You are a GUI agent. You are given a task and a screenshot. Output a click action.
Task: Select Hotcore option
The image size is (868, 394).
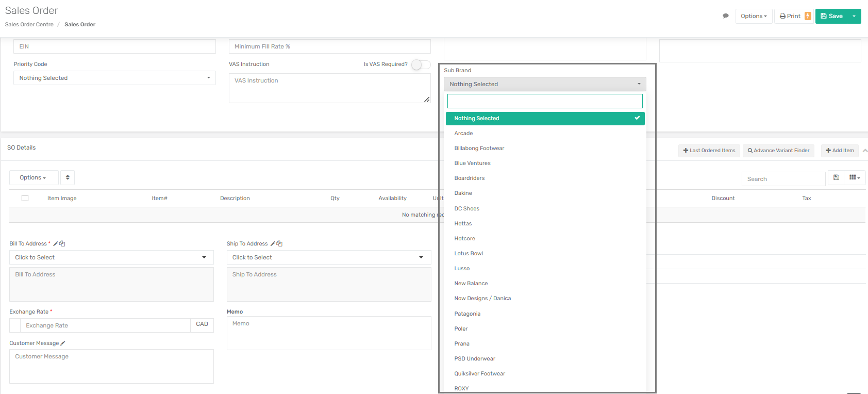pos(464,238)
